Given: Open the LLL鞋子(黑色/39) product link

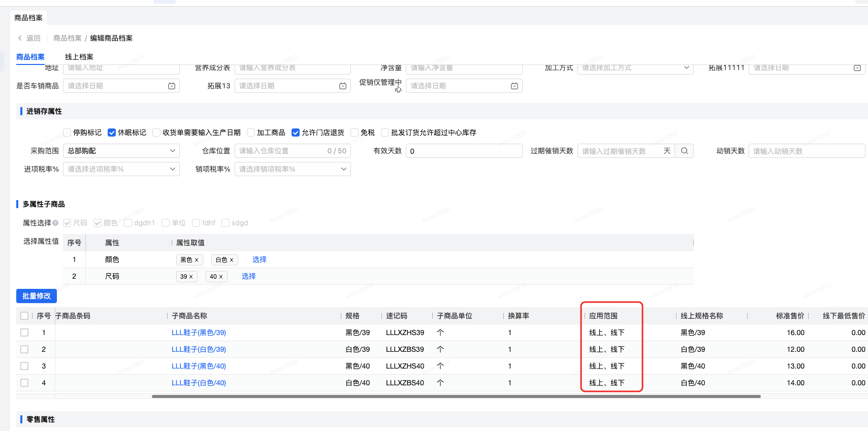Looking at the screenshot, I should tap(199, 333).
